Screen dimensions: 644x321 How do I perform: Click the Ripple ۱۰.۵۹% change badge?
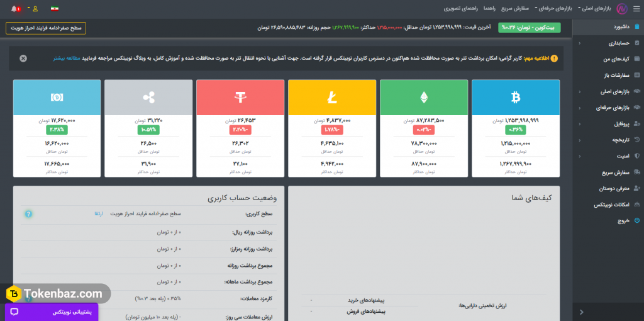click(x=148, y=130)
